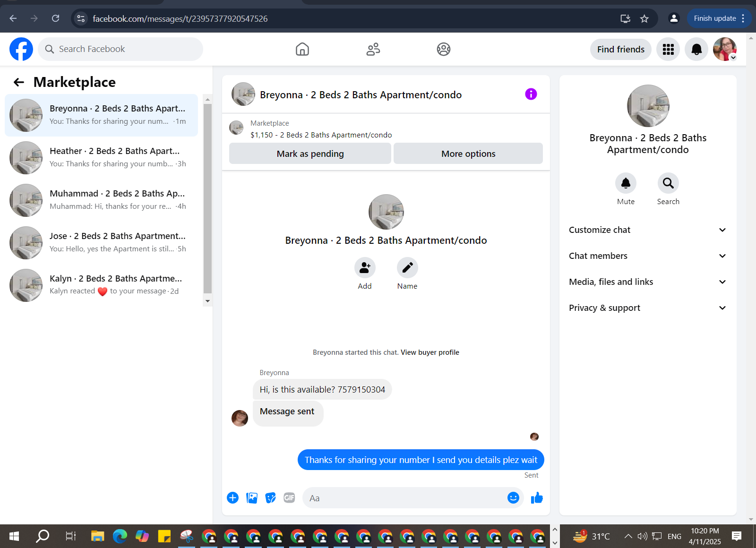Open Task View on the taskbar
The height and width of the screenshot is (548, 756).
tap(70, 536)
